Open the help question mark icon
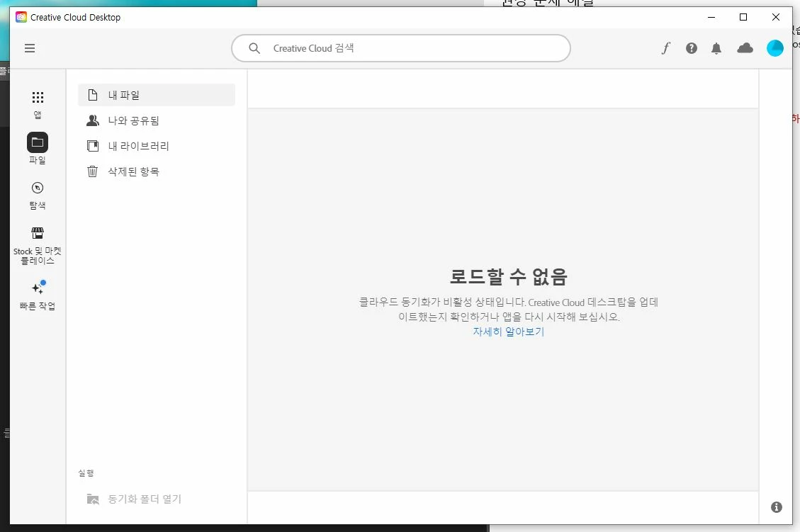The height and width of the screenshot is (532, 800). pos(692,48)
